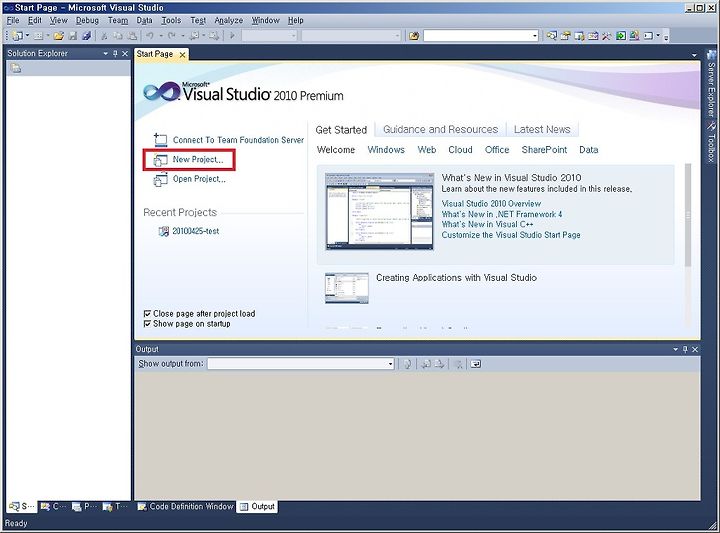Click the Start Page content vertical scrollbar
Screen dimensions: 720x533
(687, 215)
